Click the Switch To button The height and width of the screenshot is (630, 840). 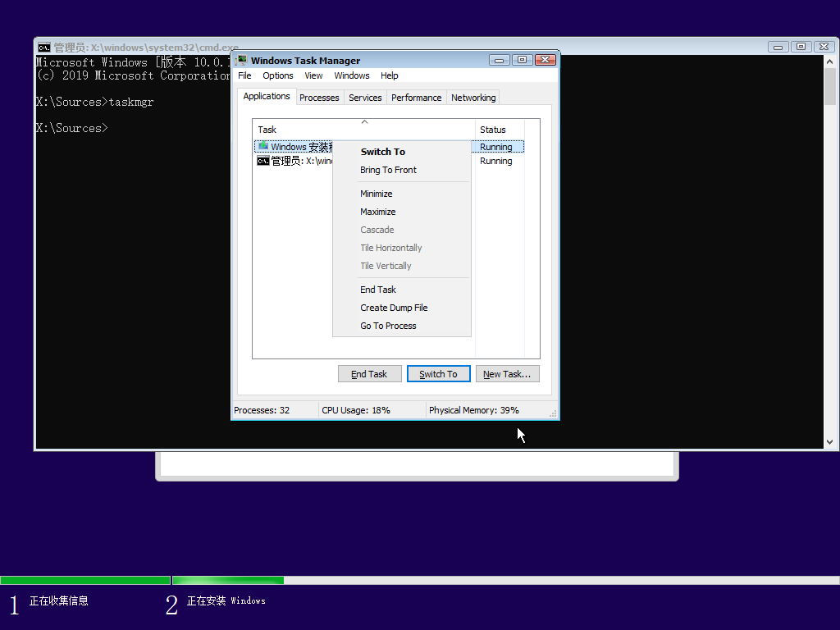pos(439,374)
